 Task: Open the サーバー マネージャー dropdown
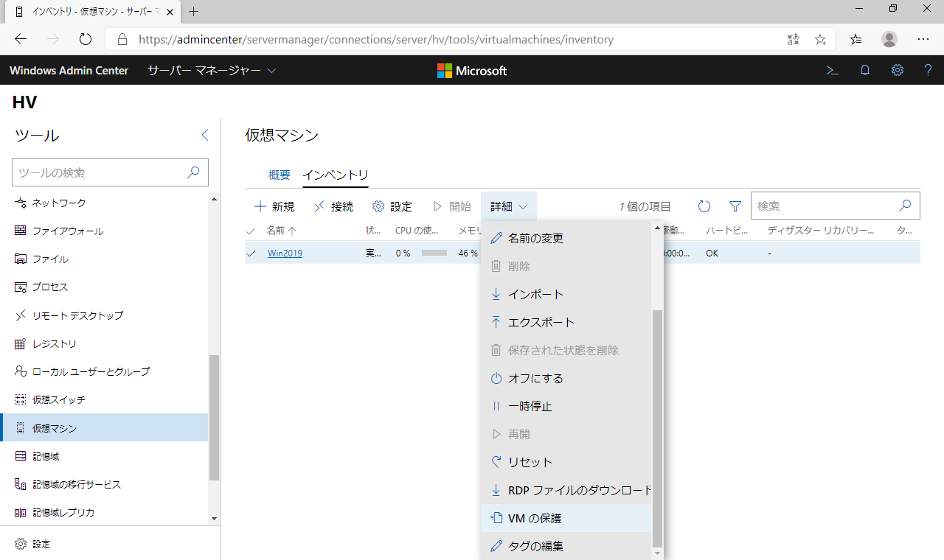pos(212,71)
